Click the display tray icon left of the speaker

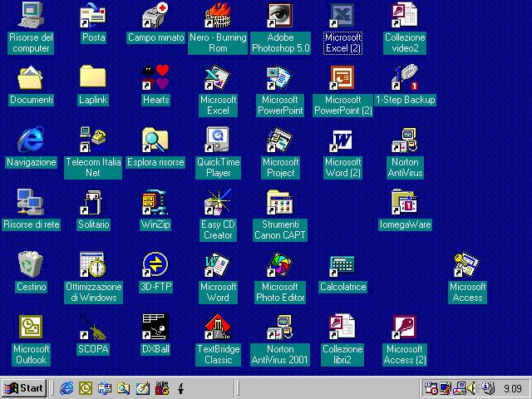[460, 388]
